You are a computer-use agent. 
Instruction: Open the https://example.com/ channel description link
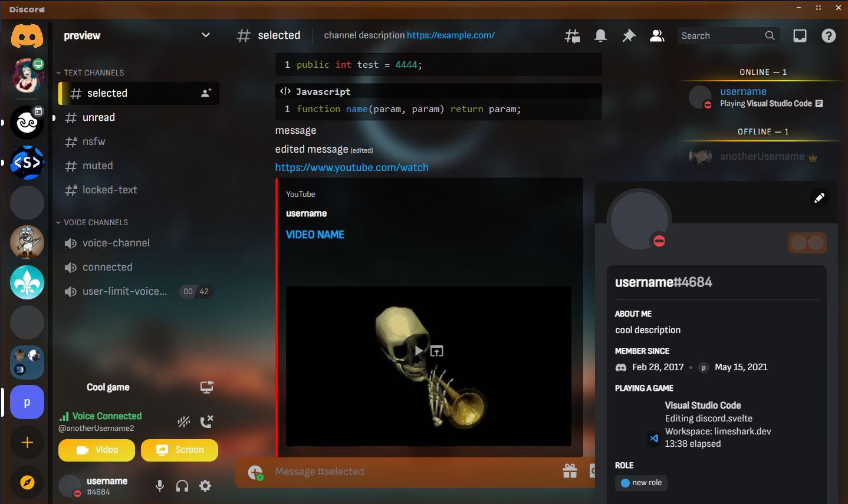[x=451, y=35]
